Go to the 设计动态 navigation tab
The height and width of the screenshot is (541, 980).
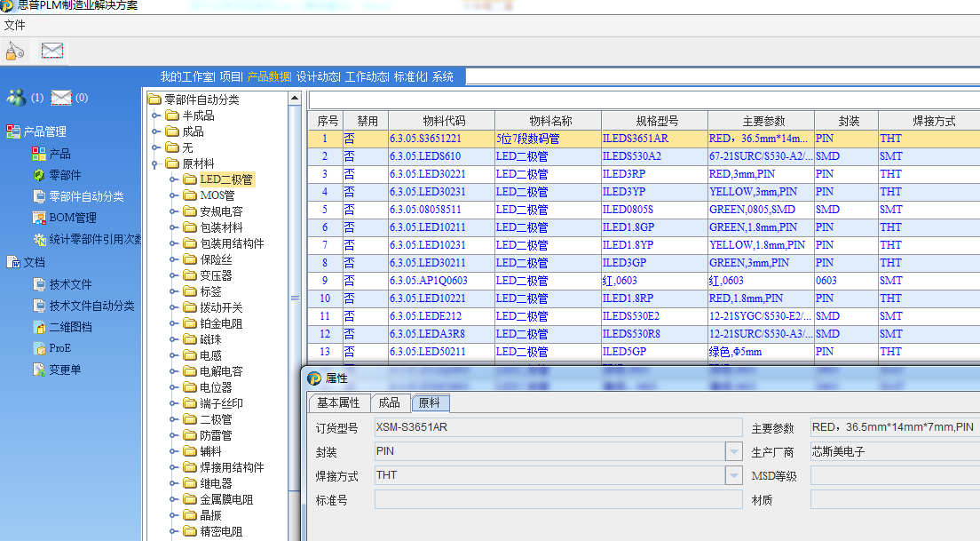tap(318, 76)
